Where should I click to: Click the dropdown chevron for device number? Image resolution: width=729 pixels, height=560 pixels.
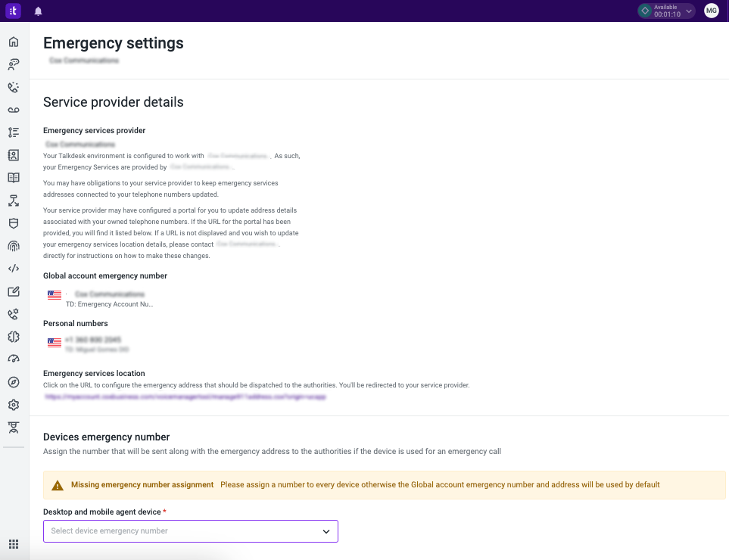pyautogui.click(x=326, y=532)
